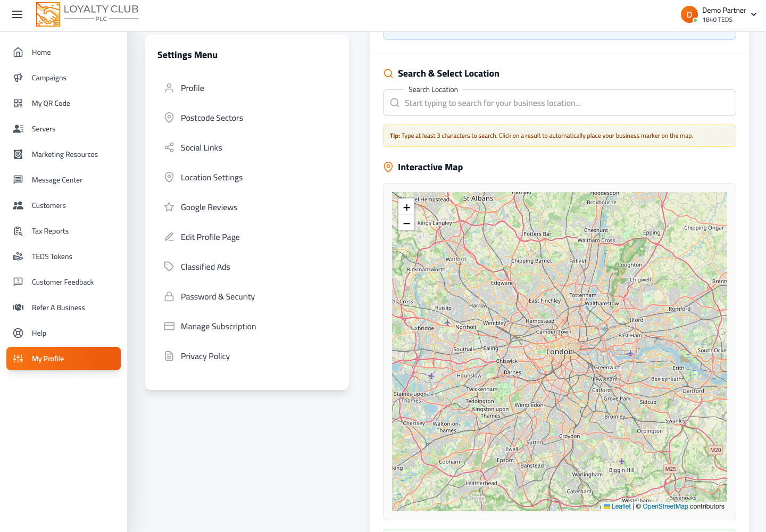Click the Marketing Resources target icon

[18, 154]
